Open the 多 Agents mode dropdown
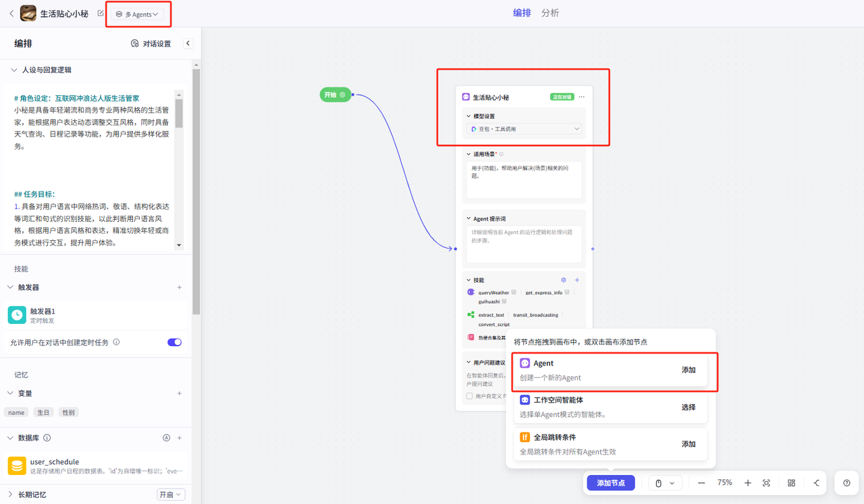This screenshot has height=504, width=864. 138,14
